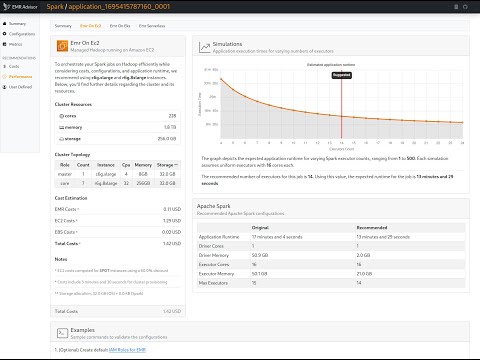Click the Role column header
This screenshot has width=480, height=360.
pyautogui.click(x=65, y=165)
